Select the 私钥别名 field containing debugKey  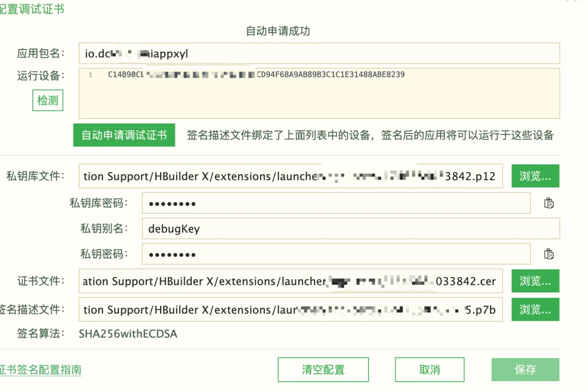(x=351, y=229)
